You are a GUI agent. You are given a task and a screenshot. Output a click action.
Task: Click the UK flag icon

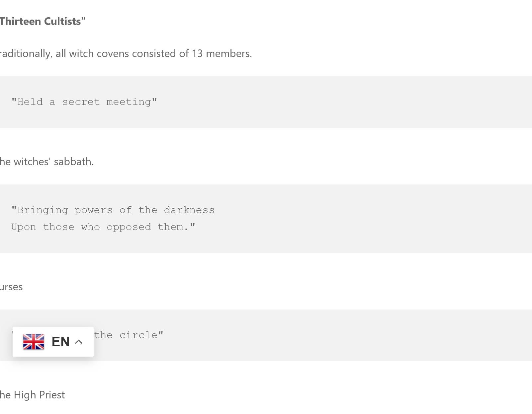[33, 342]
